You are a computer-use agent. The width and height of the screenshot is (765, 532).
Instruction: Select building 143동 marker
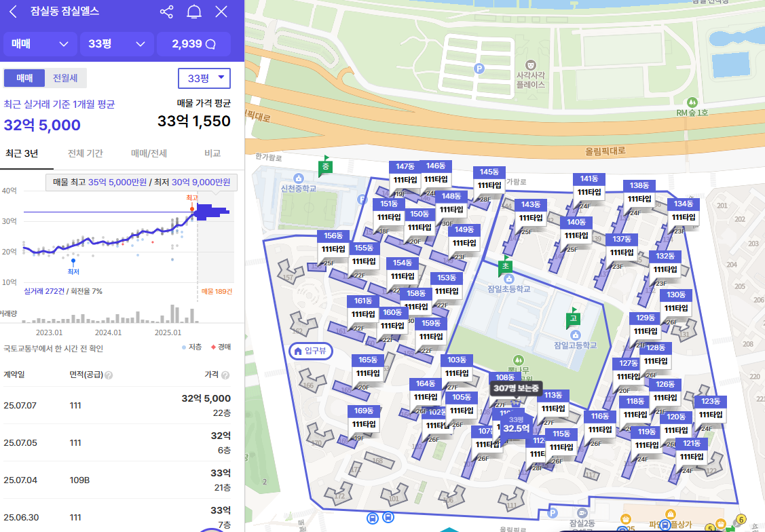(x=531, y=211)
